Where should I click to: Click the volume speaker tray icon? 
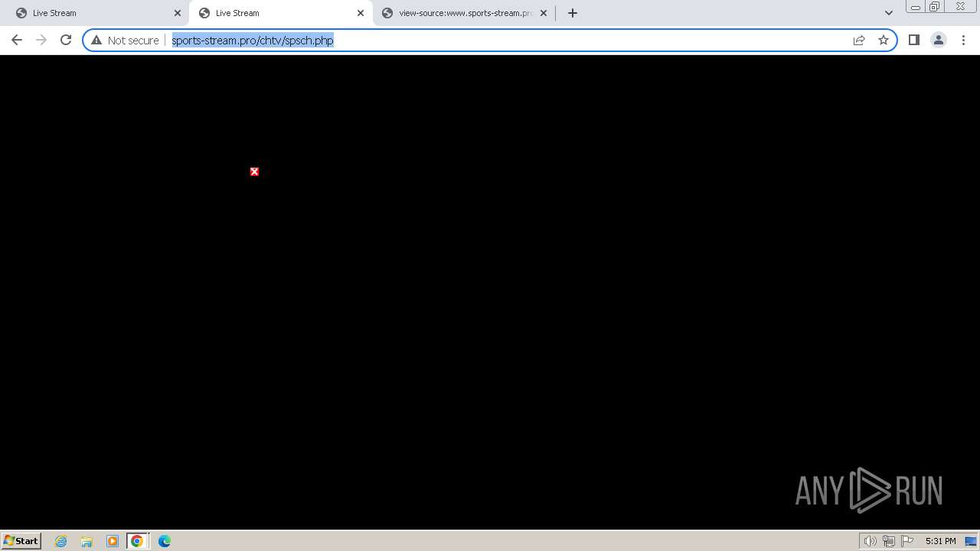(870, 541)
